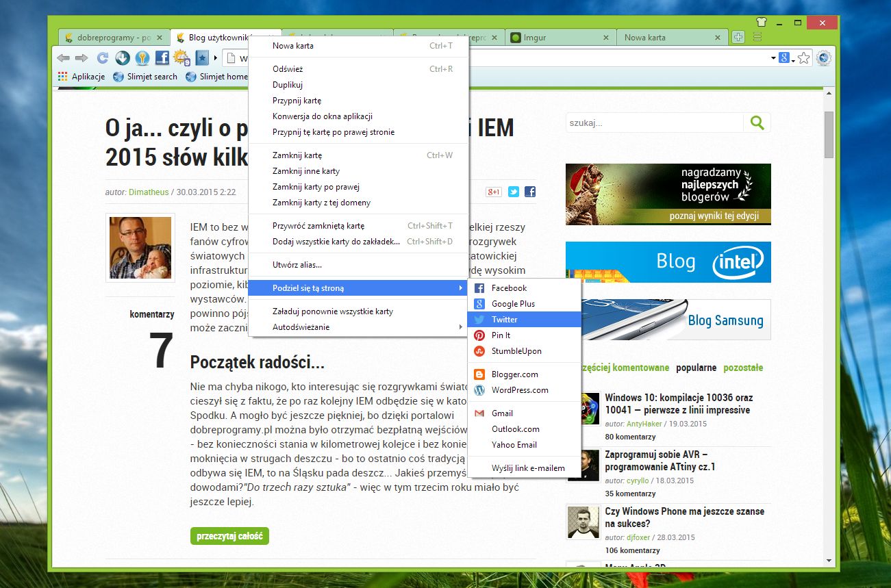Send via Outlook.com
Viewport: 891px width, 588px height.
click(x=524, y=429)
